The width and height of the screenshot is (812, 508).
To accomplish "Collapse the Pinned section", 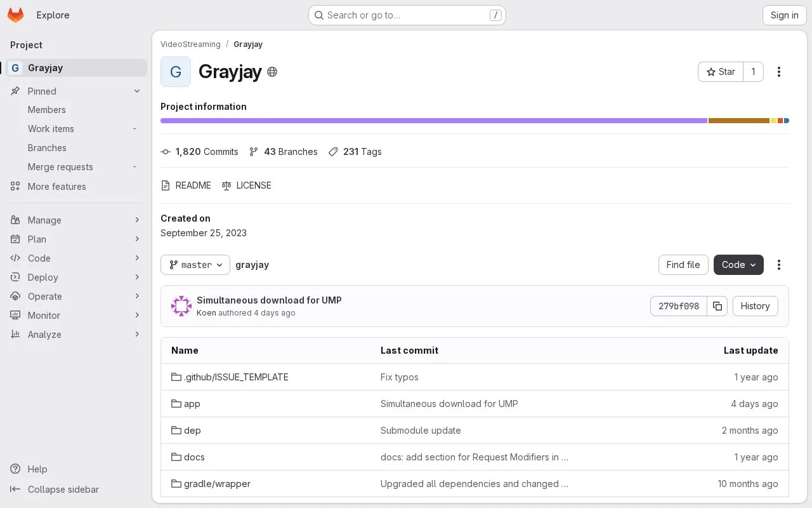I will 76,91.
